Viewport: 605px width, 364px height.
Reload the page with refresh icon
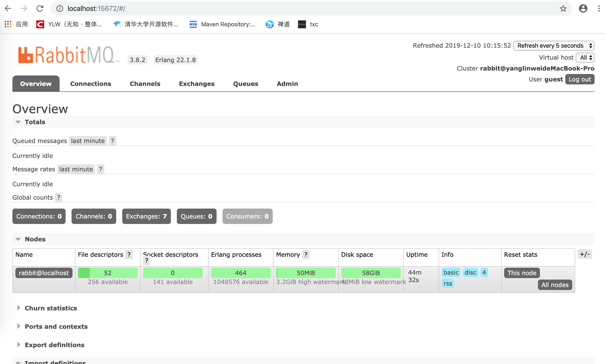(40, 9)
